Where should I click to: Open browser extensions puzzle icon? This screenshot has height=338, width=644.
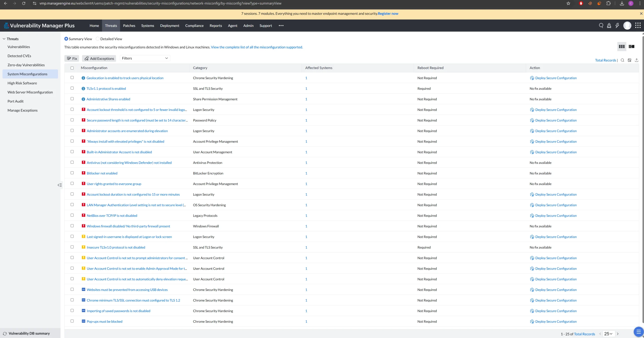(x=608, y=3)
